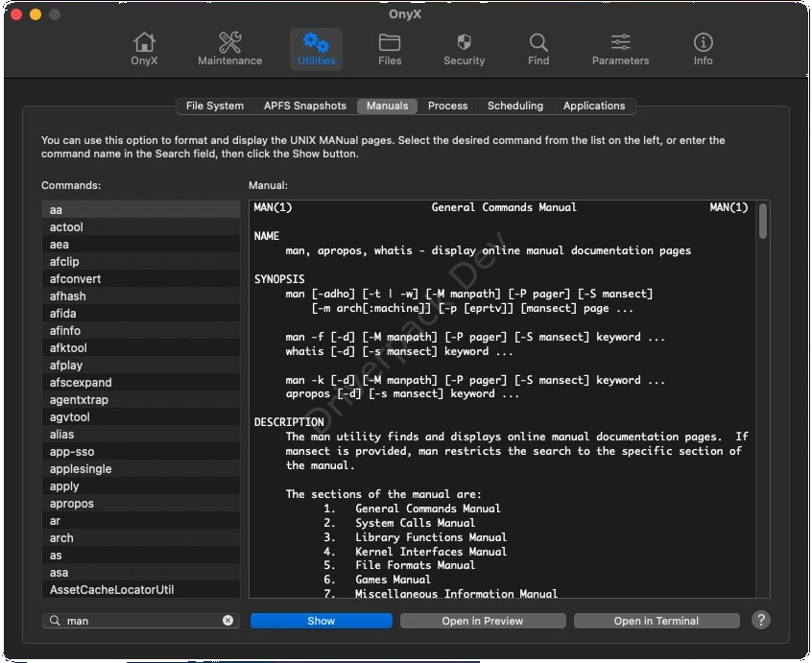
Task: Select the Utilities gears icon
Action: coord(316,49)
